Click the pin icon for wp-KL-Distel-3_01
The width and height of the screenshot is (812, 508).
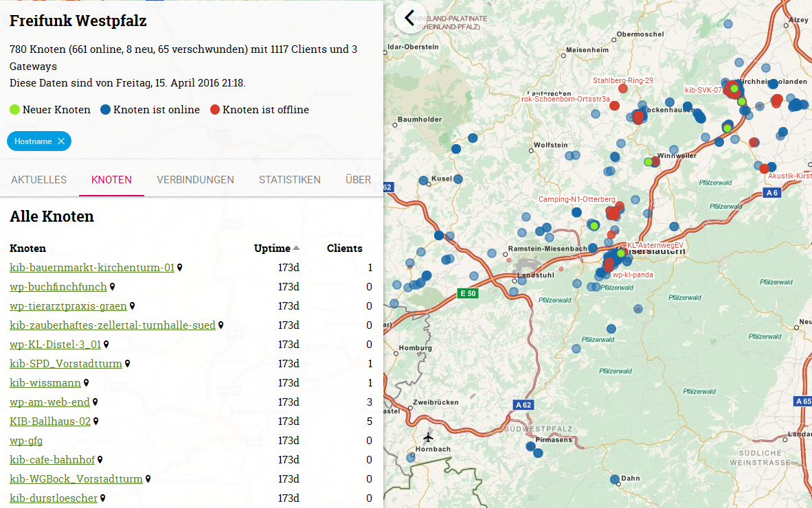click(x=106, y=344)
